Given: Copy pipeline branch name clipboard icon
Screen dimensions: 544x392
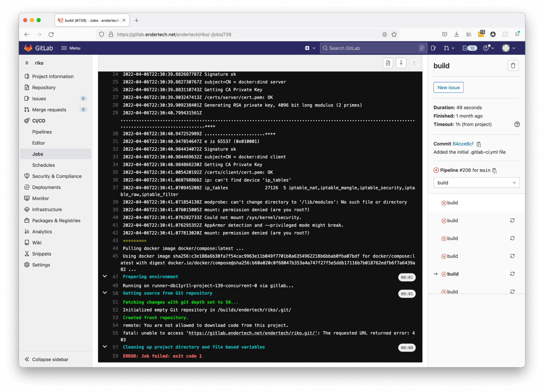Looking at the screenshot, I should 494,170.
